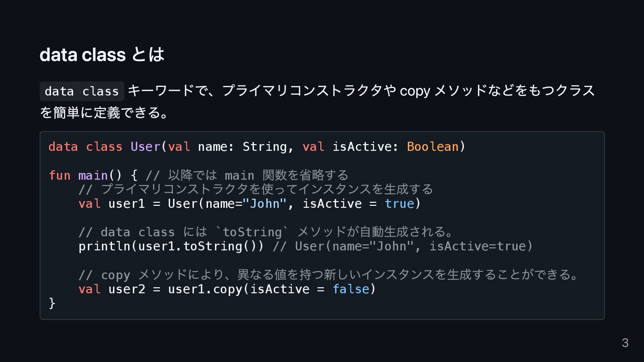The width and height of the screenshot is (644, 362).
Task: Click the "toString" text in the gray comment
Action: 252,232
